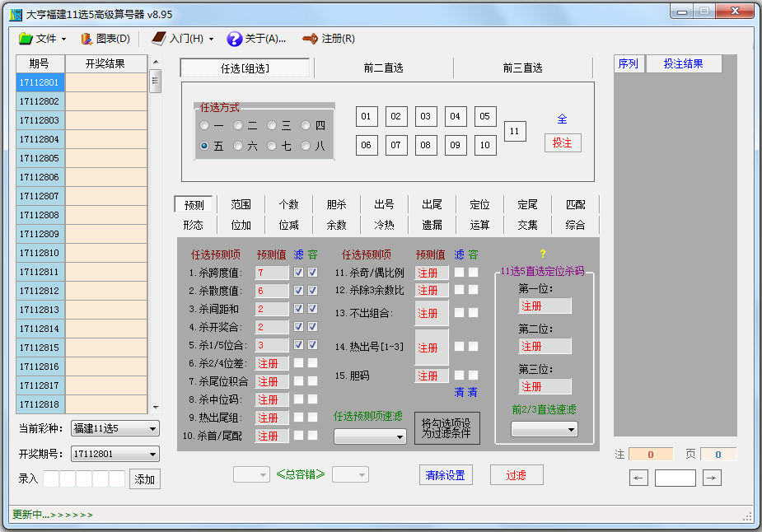Go to next page with right arrow

pyautogui.click(x=712, y=478)
